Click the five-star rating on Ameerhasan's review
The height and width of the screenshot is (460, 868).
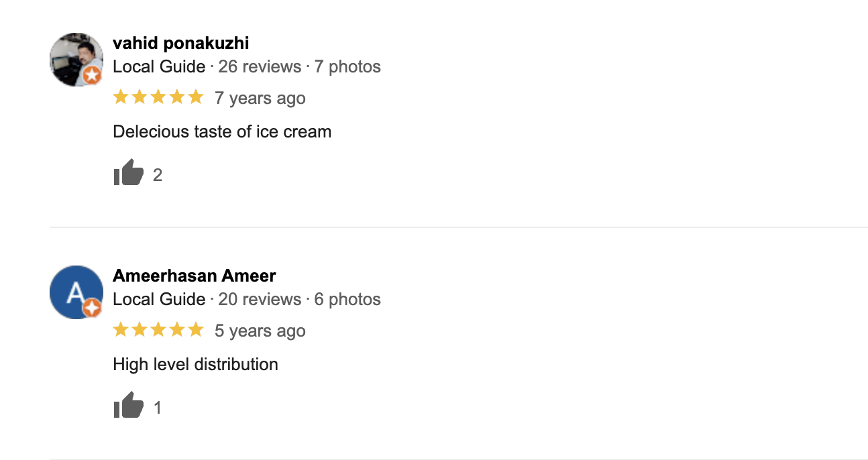158,330
